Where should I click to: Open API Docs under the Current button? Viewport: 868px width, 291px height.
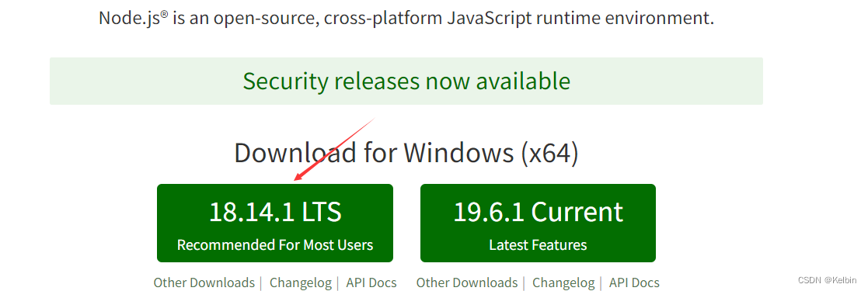pos(634,282)
